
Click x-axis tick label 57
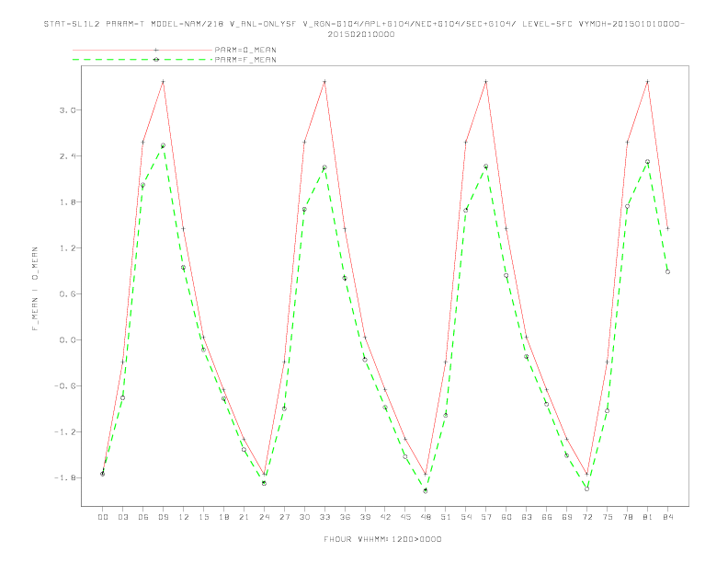tap(486, 517)
